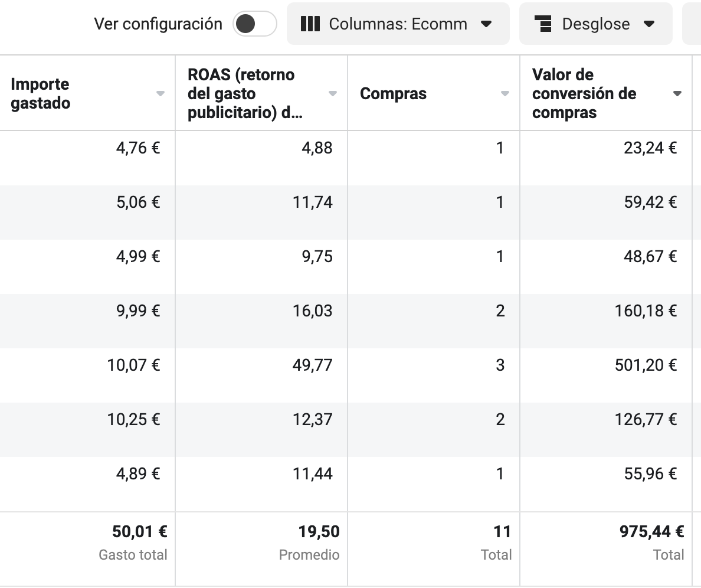
Task: Select the 49,77 ROAS cell
Action: coord(313,365)
